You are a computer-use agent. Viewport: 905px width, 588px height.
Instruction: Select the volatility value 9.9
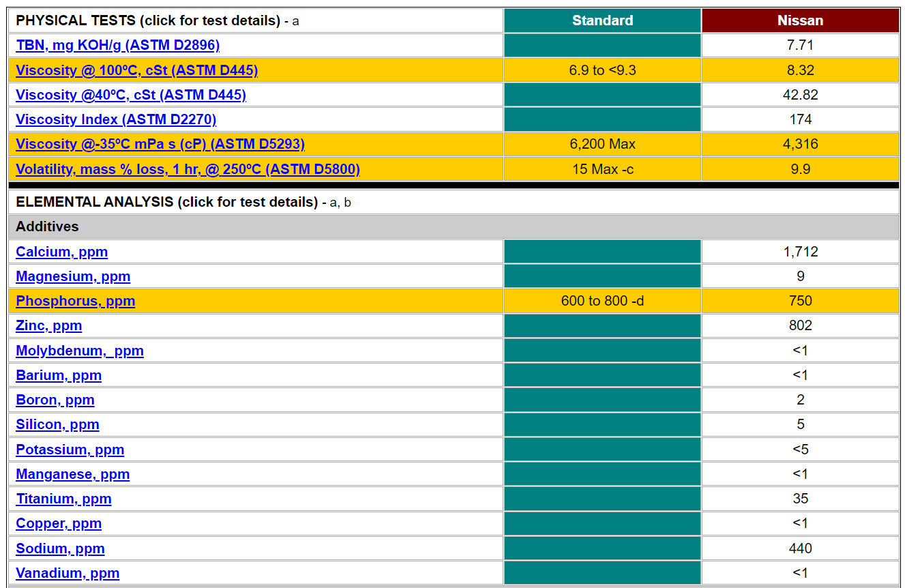pyautogui.click(x=800, y=168)
